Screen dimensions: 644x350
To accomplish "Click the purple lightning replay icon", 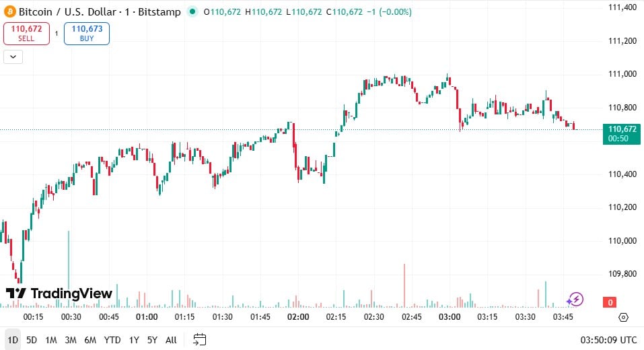I will point(575,300).
